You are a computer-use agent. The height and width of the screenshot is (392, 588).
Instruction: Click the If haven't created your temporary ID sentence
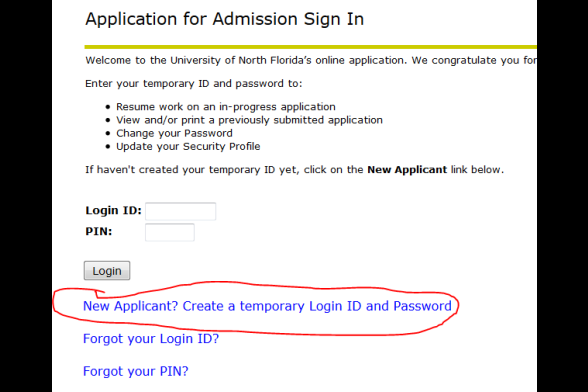click(x=294, y=170)
